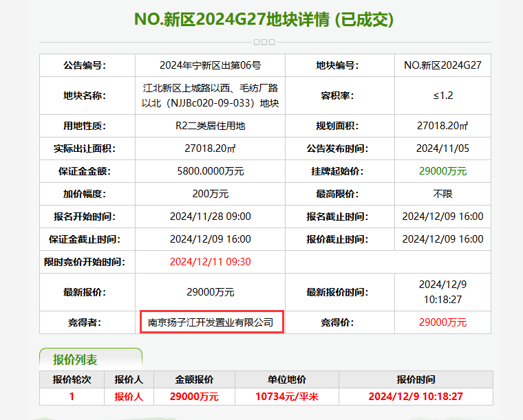Click the red 竞得价 value 29000万元
This screenshot has height=420, width=523.
[442, 322]
